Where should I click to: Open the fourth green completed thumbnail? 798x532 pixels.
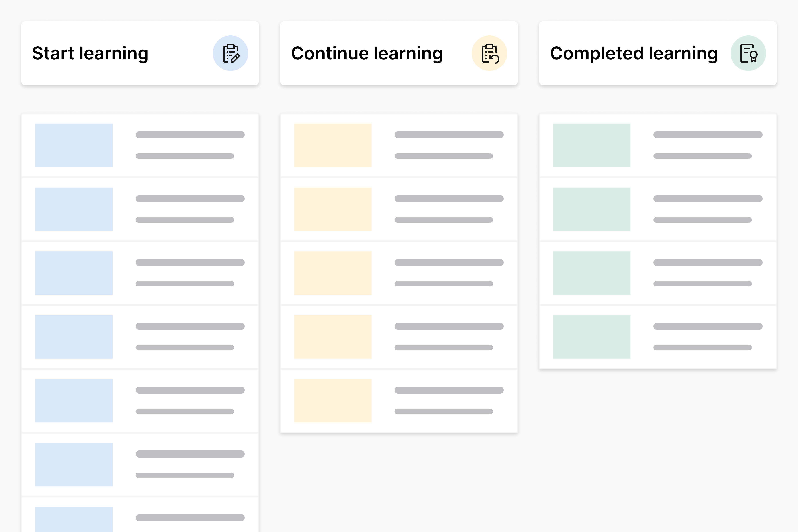point(592,337)
